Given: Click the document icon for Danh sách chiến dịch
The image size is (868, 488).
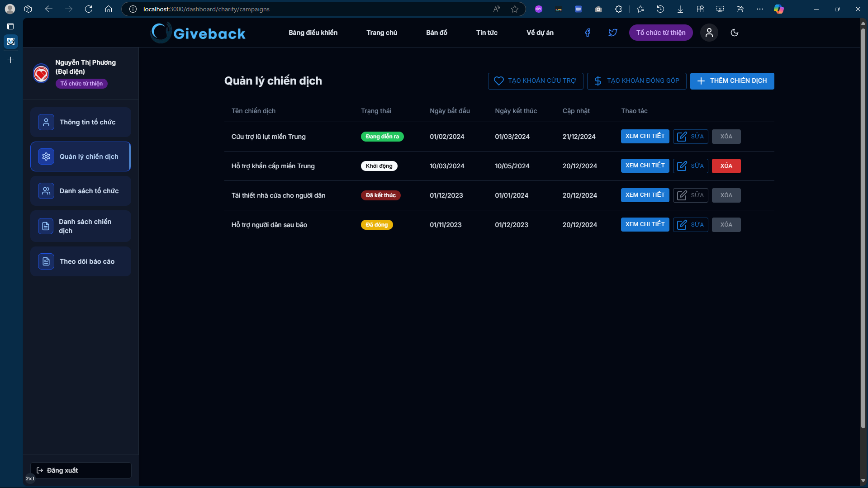Looking at the screenshot, I should click(46, 226).
